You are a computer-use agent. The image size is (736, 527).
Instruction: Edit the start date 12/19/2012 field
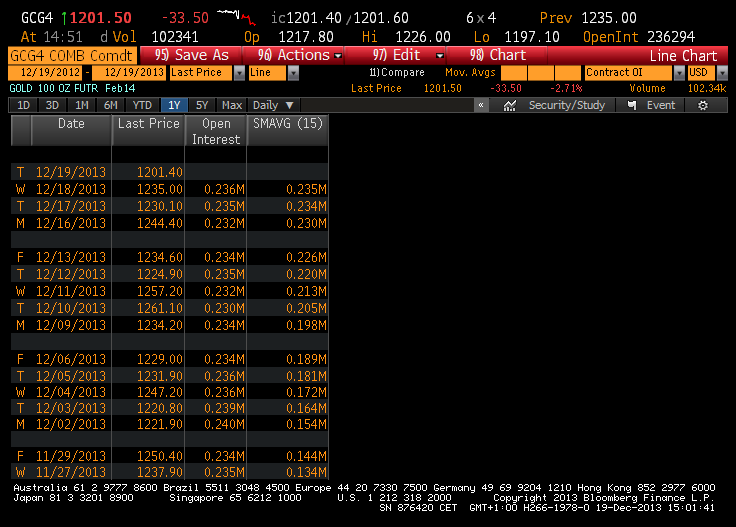coord(45,73)
